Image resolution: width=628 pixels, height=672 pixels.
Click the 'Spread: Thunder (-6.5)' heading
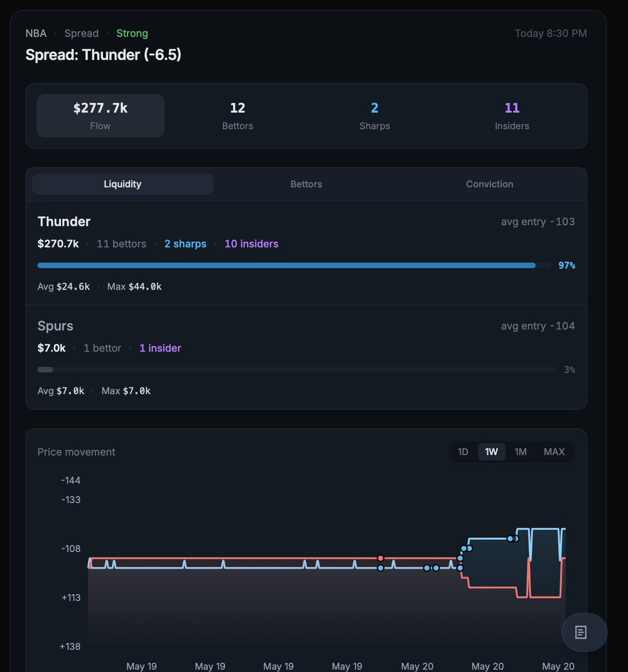pyautogui.click(x=104, y=55)
